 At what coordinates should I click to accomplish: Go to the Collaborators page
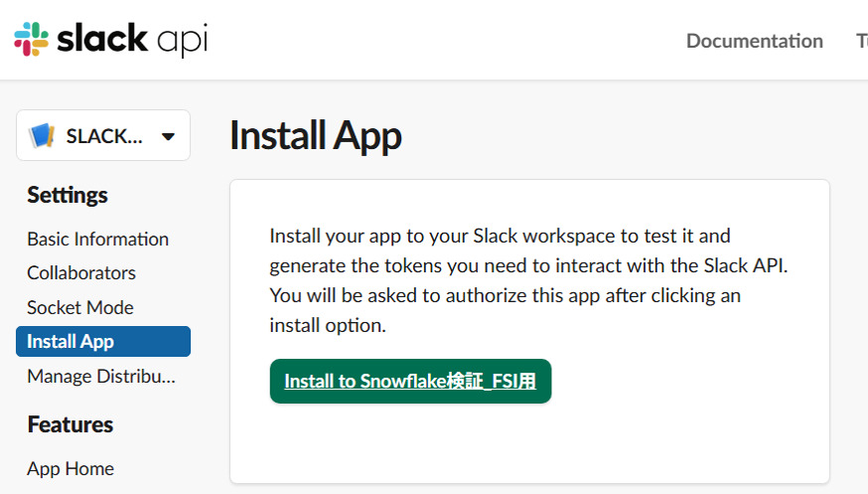point(81,272)
